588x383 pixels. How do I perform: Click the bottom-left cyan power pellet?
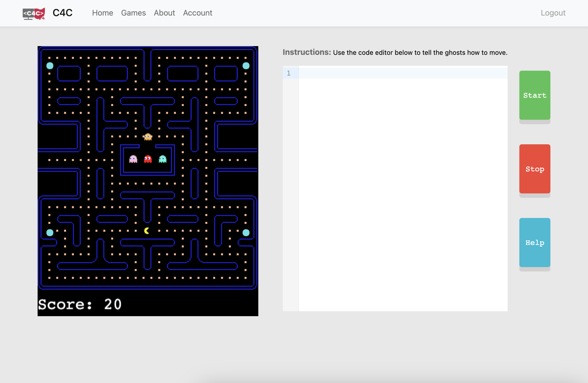50,233
